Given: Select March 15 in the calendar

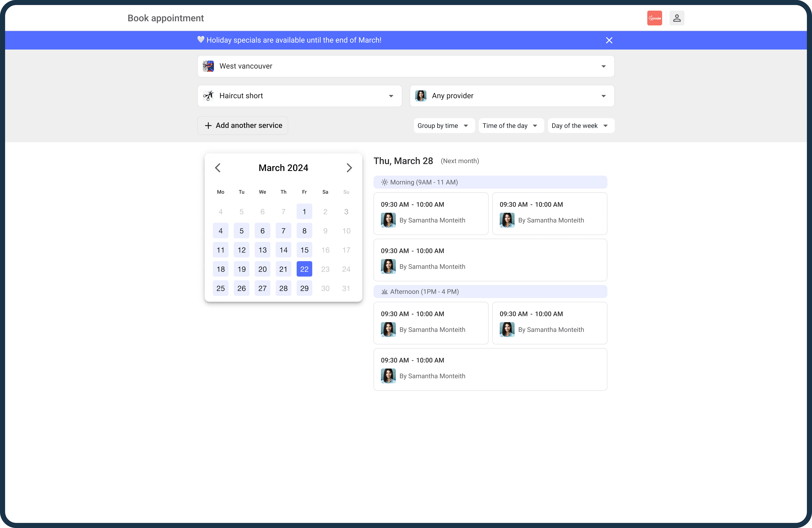Looking at the screenshot, I should 304,250.
